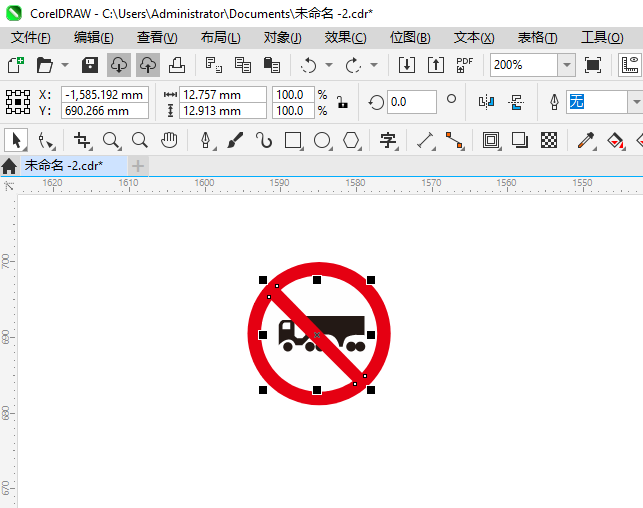Click the New document icon
Image resolution: width=643 pixels, height=508 pixels.
16,65
